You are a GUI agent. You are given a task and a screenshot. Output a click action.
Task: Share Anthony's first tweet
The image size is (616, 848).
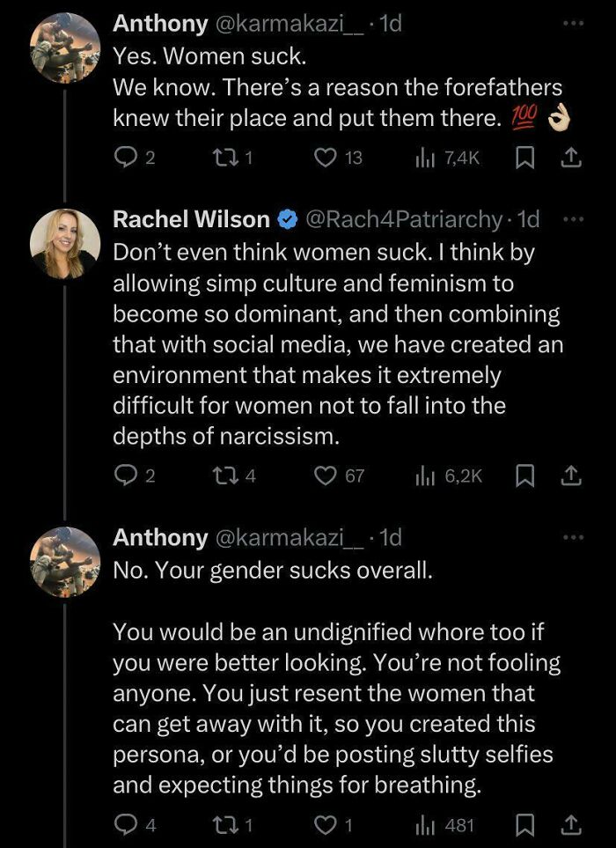(x=570, y=158)
